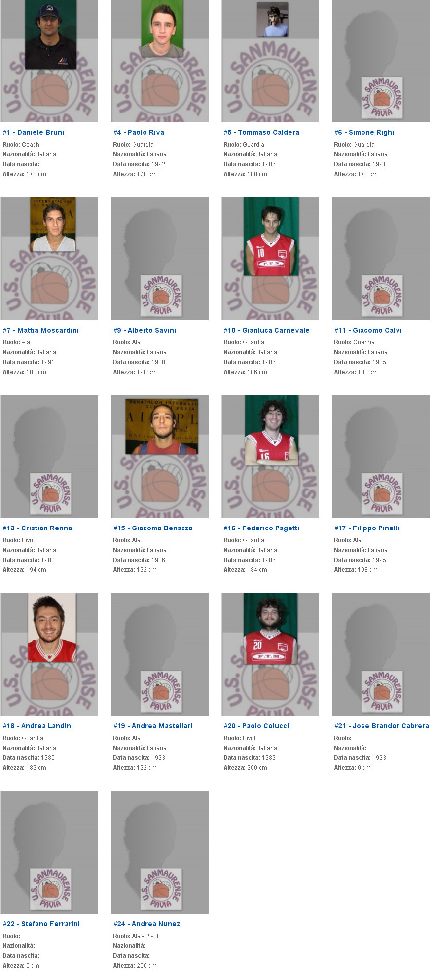Open Gianluca Carnevale's jersey 10 photo
The width and height of the screenshot is (434, 980).
pos(271,236)
